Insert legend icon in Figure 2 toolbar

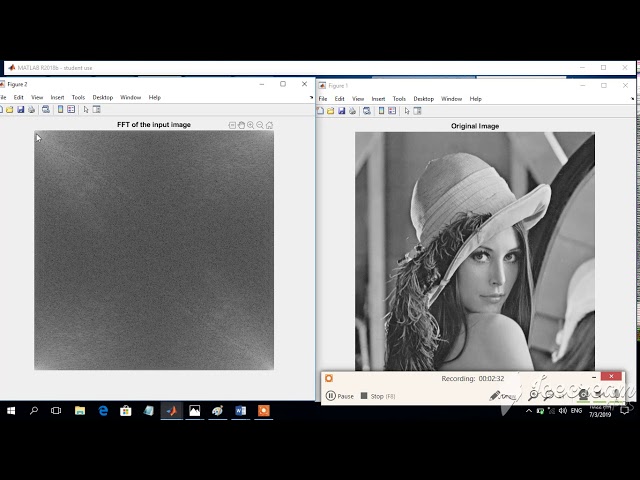pos(71,109)
